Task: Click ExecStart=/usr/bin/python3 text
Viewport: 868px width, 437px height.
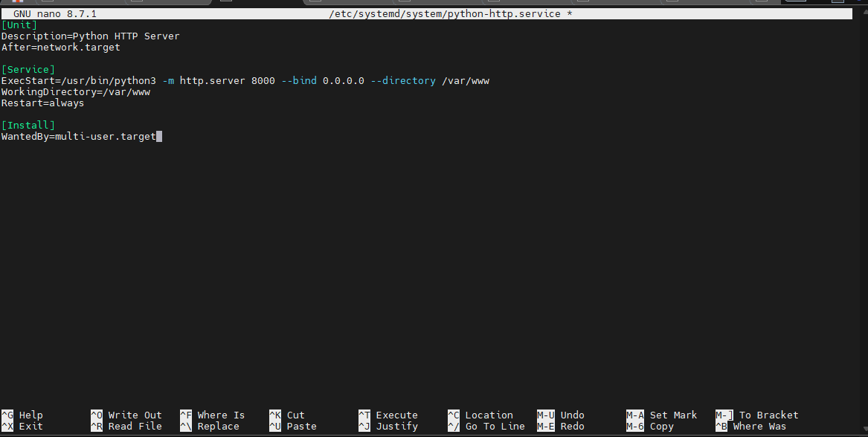Action: (x=79, y=81)
